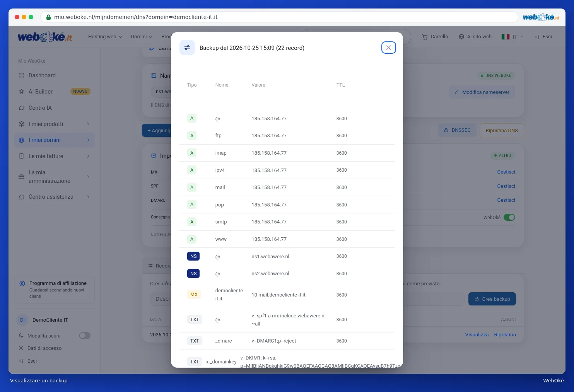Select the _dmarc record name

click(x=224, y=341)
